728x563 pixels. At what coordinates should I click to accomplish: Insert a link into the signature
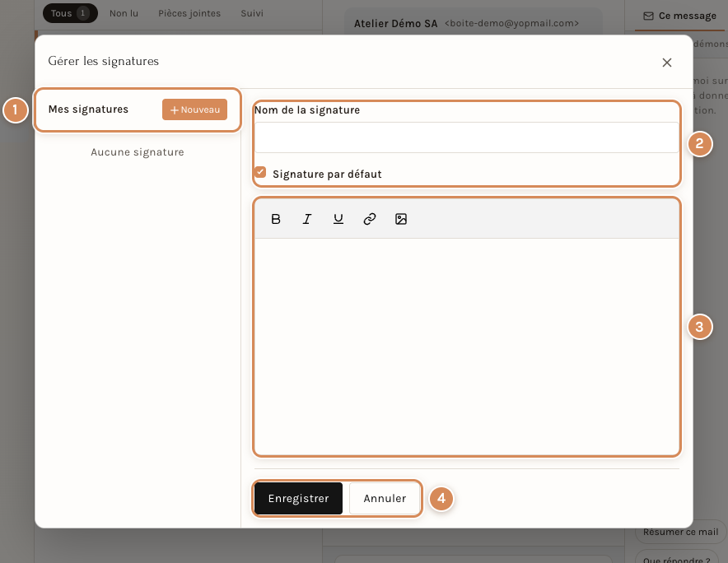(x=370, y=219)
